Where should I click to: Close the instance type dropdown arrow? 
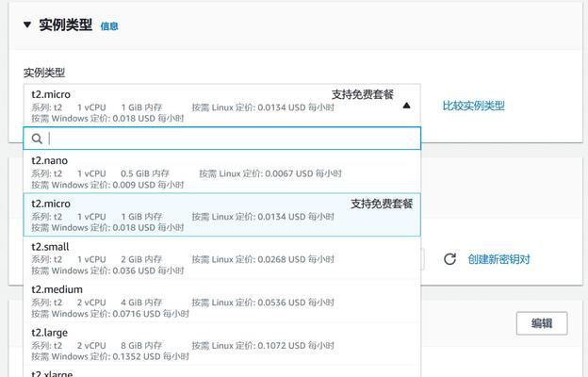pyautogui.click(x=406, y=106)
